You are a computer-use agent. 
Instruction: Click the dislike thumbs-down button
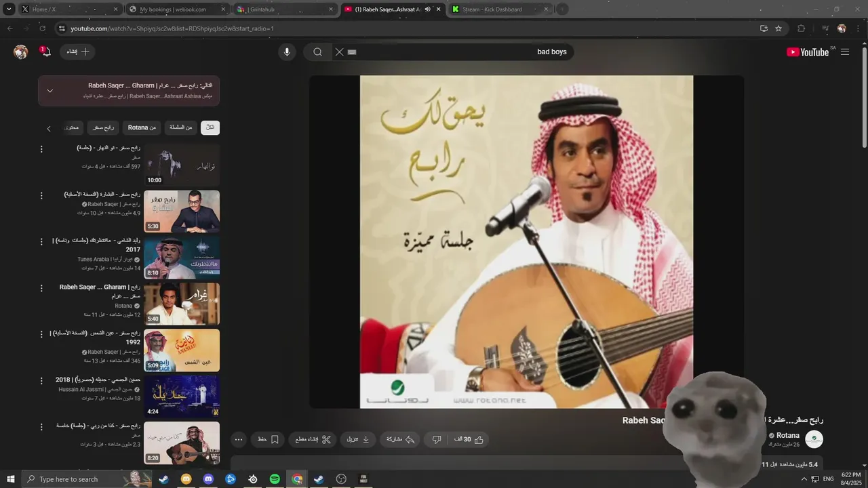pyautogui.click(x=437, y=439)
